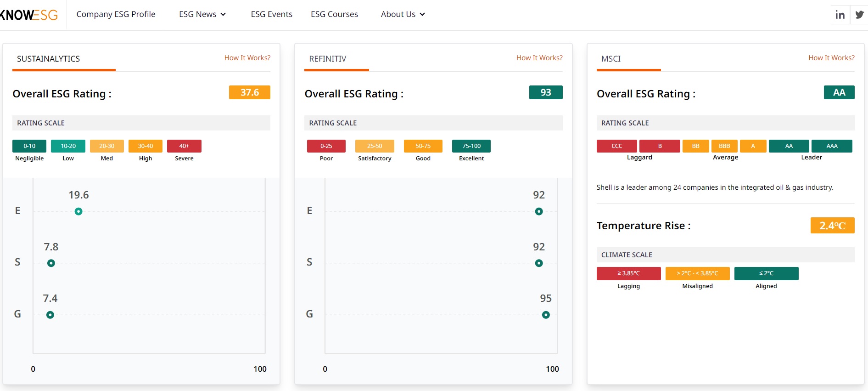Viewport: 868px width, 391px height.
Task: Select the REFINITIV tab
Action: (328, 59)
